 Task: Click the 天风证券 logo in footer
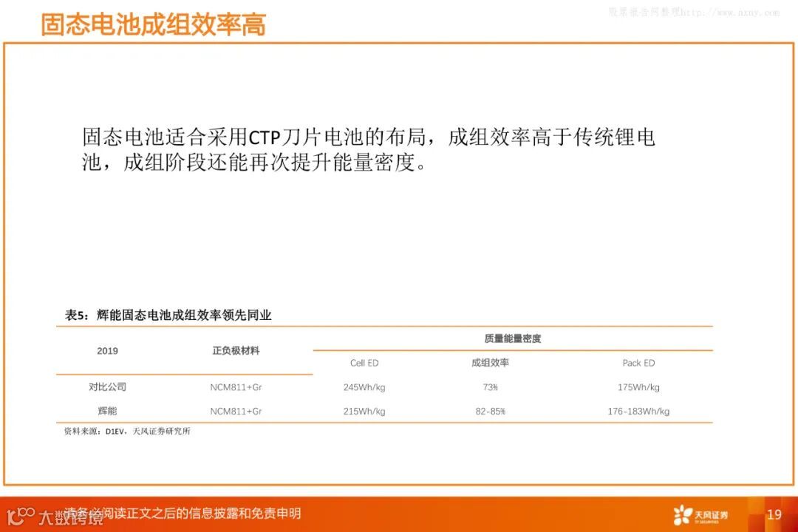700,515
